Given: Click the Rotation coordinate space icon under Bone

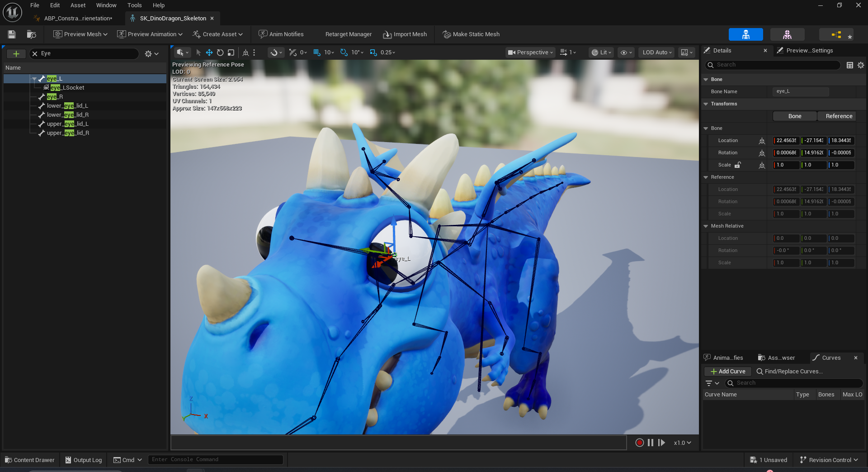Looking at the screenshot, I should tap(762, 153).
